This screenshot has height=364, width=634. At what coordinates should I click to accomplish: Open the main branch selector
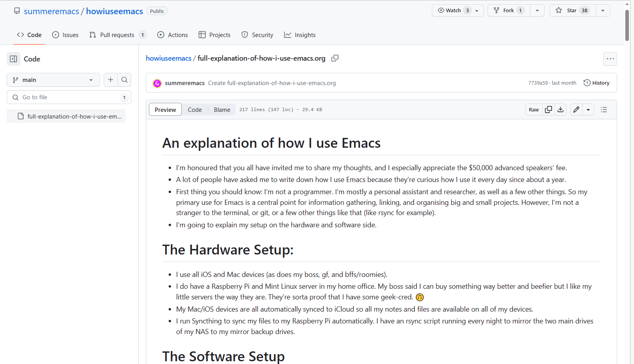[53, 80]
